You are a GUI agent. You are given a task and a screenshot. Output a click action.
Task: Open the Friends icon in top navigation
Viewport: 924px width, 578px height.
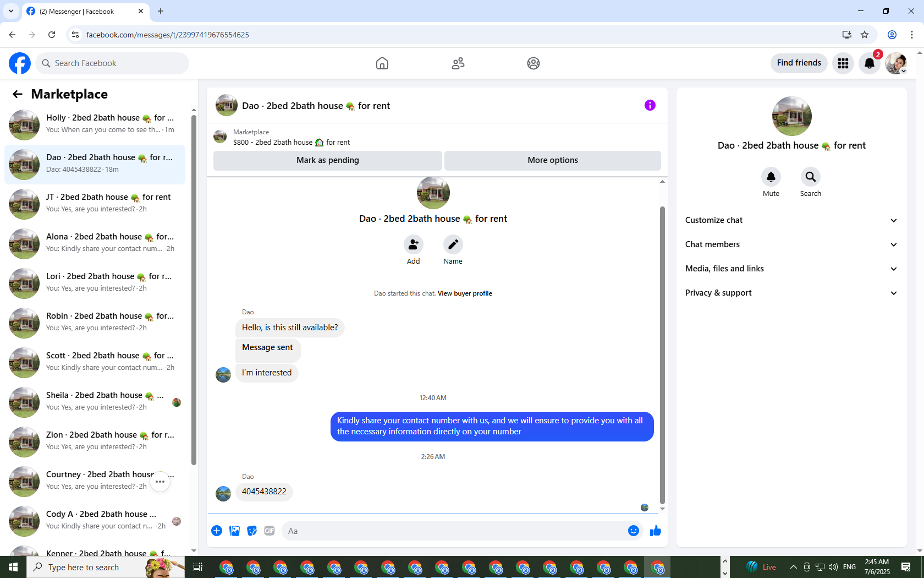coord(458,63)
